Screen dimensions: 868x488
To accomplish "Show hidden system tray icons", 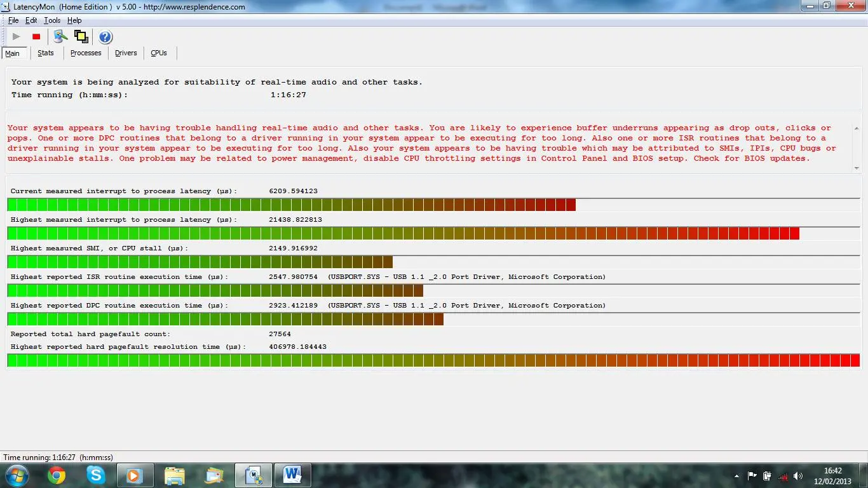I will (x=736, y=475).
